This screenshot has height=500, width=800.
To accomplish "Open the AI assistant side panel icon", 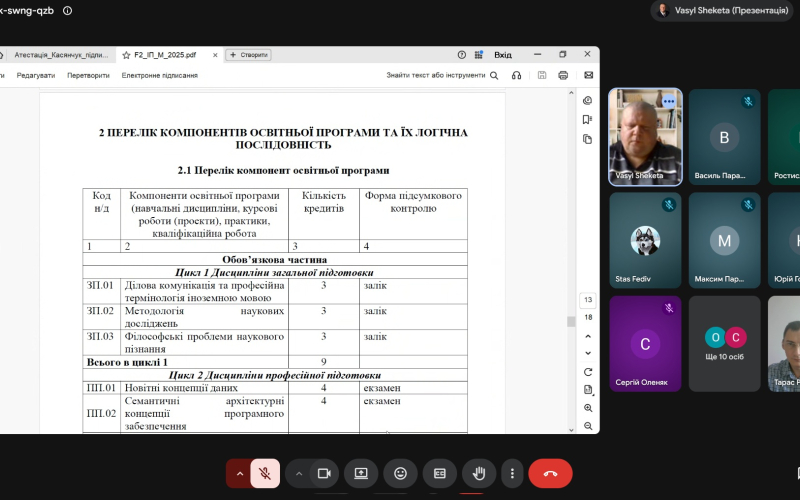I will [x=588, y=101].
